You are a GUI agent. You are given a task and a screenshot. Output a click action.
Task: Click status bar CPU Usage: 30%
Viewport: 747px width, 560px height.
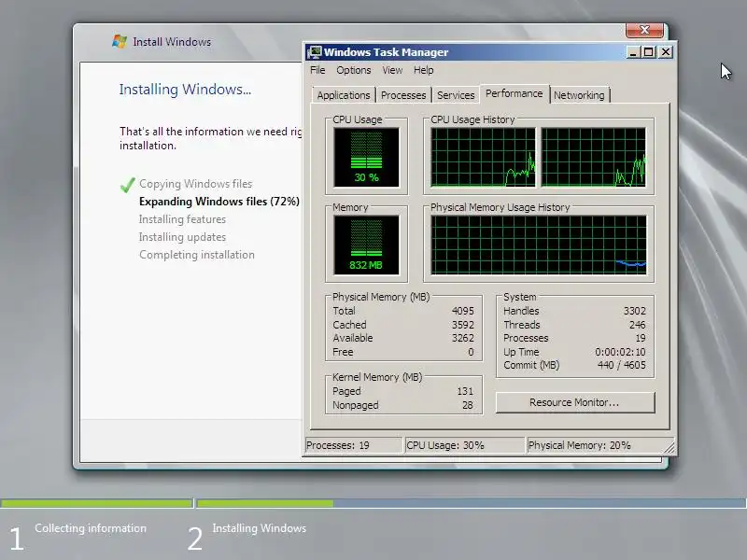point(464,445)
